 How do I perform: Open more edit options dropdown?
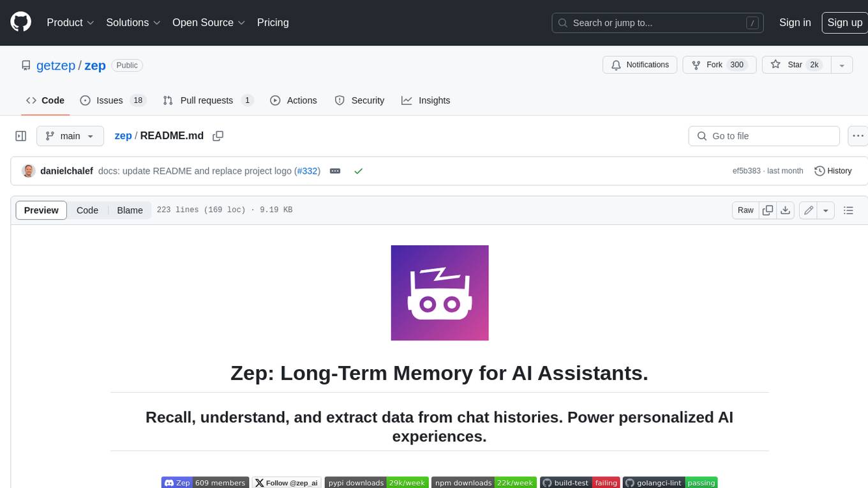click(826, 210)
